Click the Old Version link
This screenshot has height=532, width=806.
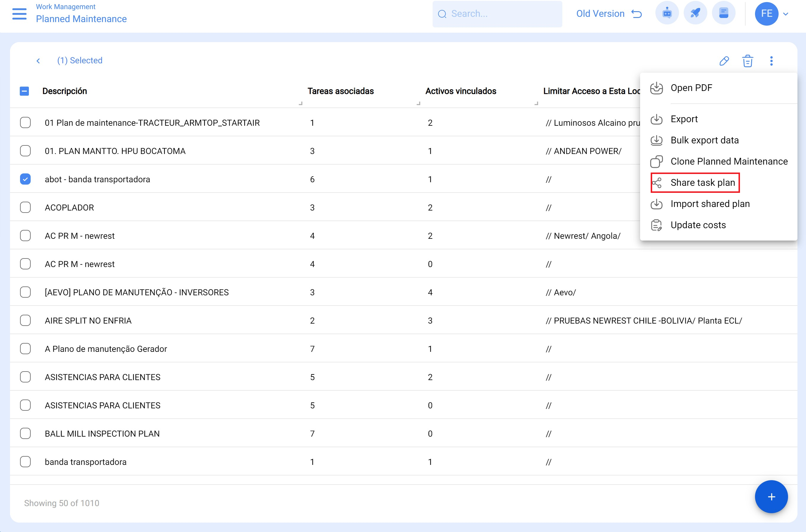[600, 13]
